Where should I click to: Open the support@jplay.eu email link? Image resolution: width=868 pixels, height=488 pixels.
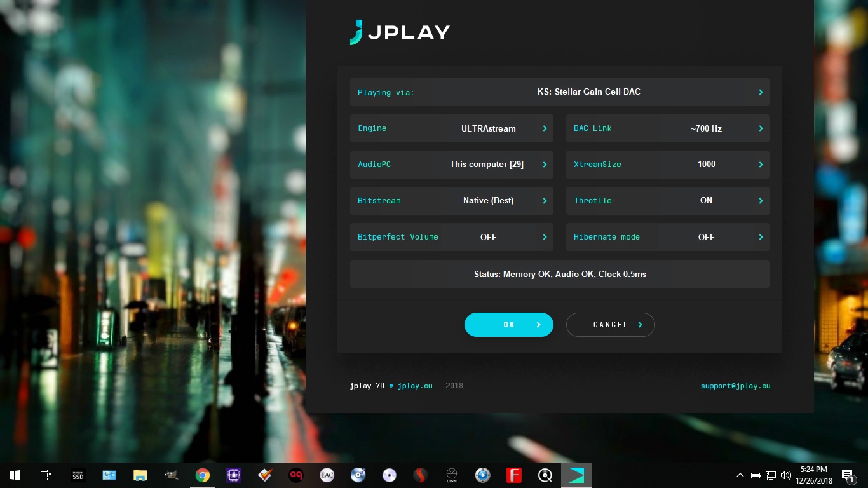tap(735, 386)
